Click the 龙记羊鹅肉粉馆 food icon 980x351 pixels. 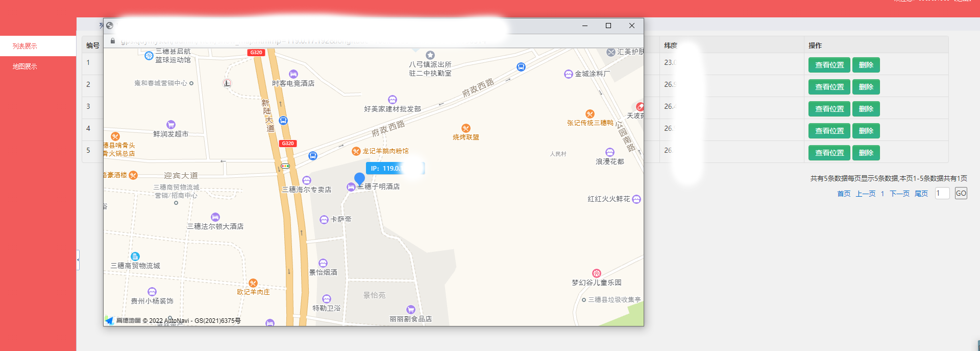click(356, 151)
